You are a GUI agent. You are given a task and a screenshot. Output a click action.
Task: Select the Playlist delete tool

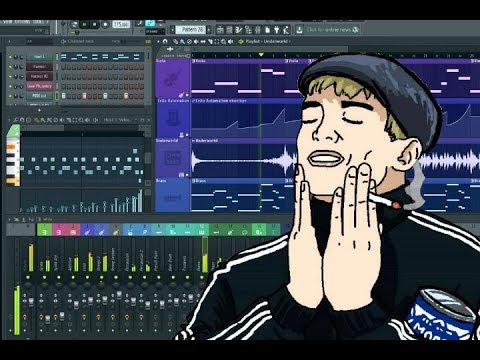point(189,41)
